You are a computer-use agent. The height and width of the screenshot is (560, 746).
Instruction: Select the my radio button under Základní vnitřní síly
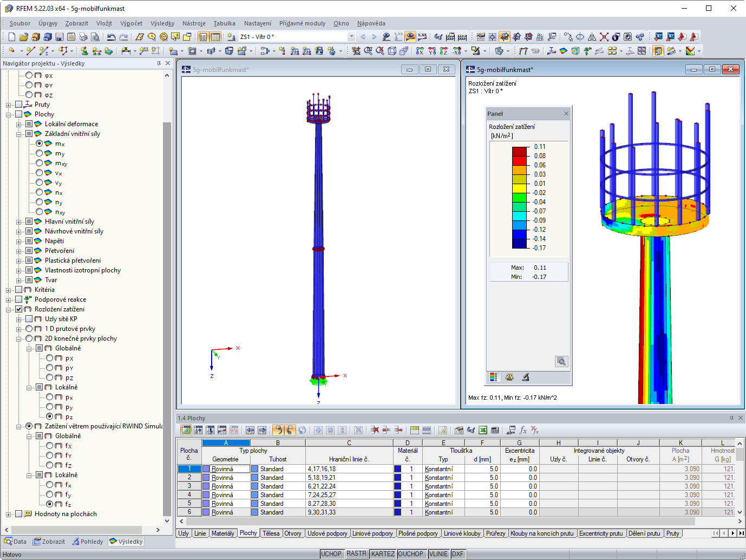[40, 153]
